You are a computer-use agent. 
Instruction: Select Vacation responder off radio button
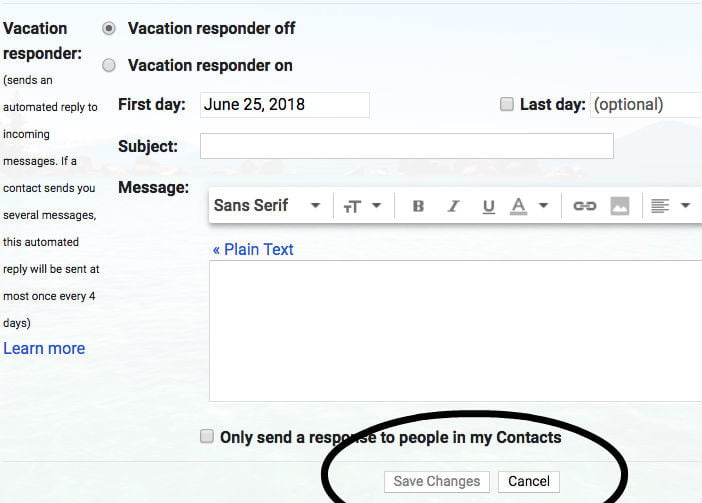pyautogui.click(x=109, y=29)
